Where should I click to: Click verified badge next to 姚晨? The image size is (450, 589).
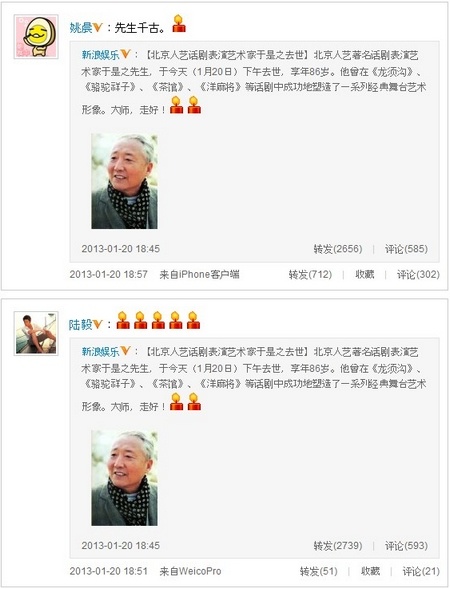(x=98, y=27)
